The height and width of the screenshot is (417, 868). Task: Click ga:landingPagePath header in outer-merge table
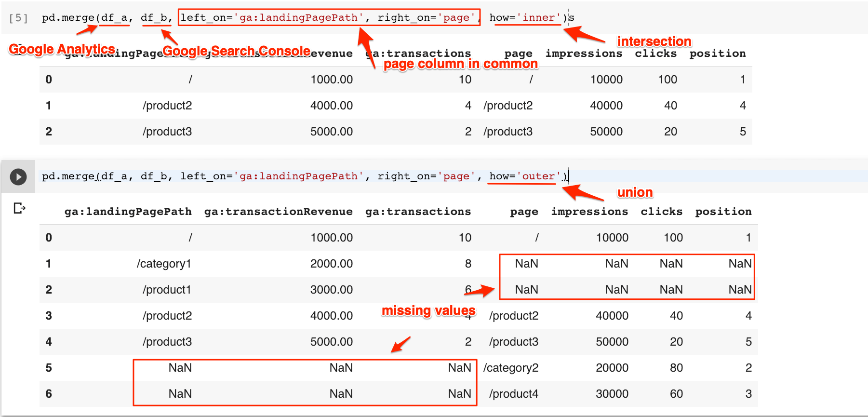[x=128, y=211]
